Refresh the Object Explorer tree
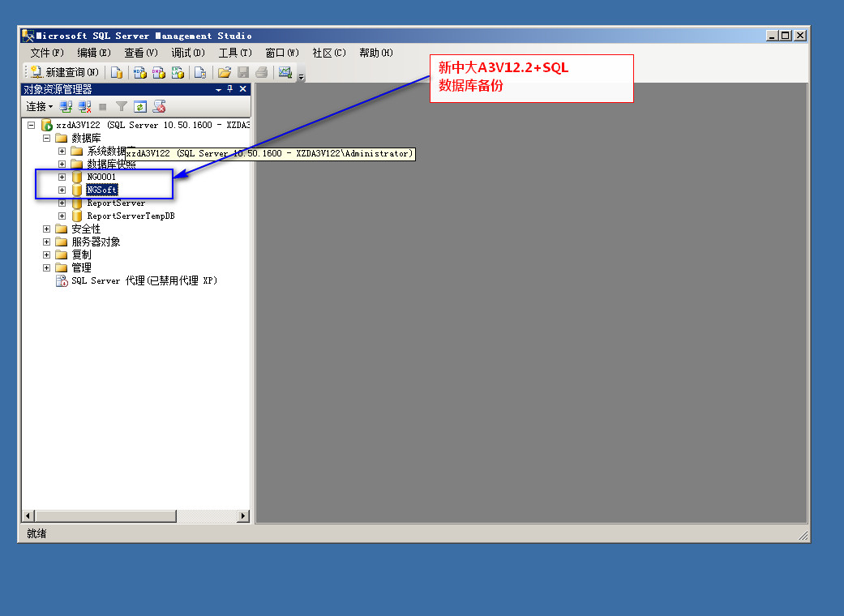This screenshot has width=844, height=616. point(139,106)
